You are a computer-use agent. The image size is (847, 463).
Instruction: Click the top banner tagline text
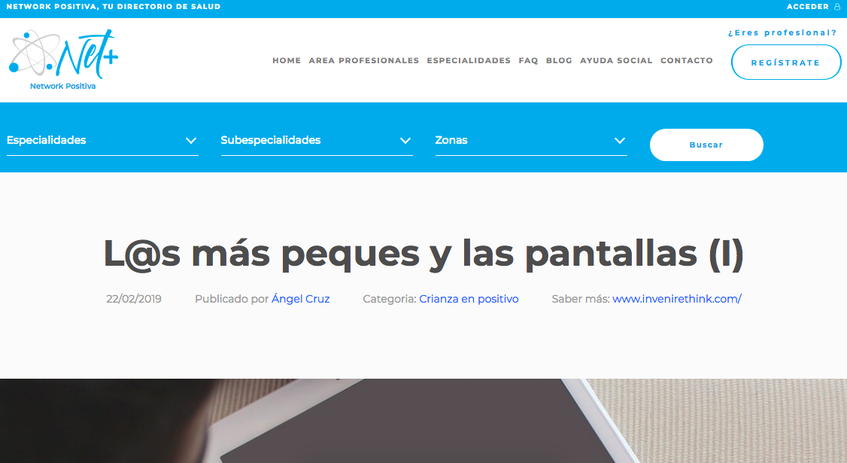[113, 6]
